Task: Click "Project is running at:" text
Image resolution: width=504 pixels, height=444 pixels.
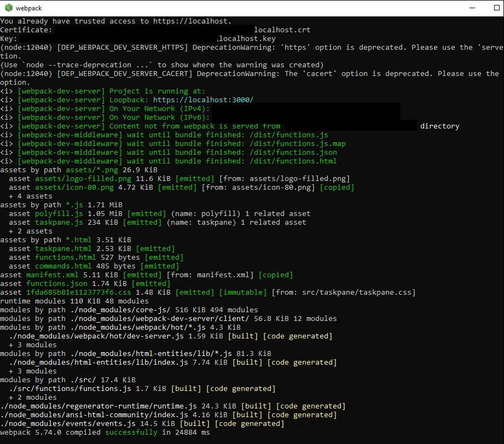Action: (x=157, y=91)
